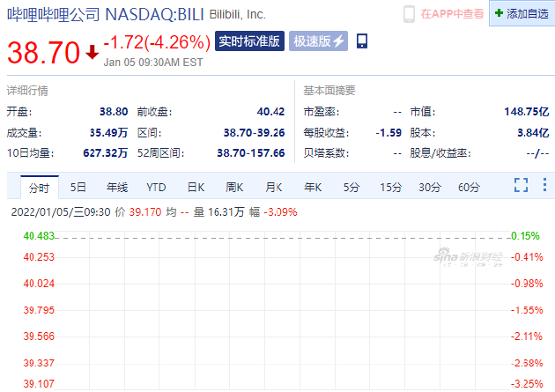Click the 股本 value 3.84亿
The image size is (555, 392).
[533, 133]
